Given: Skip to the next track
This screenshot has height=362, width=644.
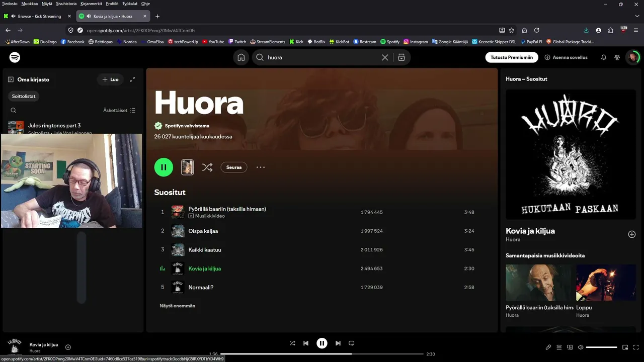Looking at the screenshot, I should coord(338,343).
